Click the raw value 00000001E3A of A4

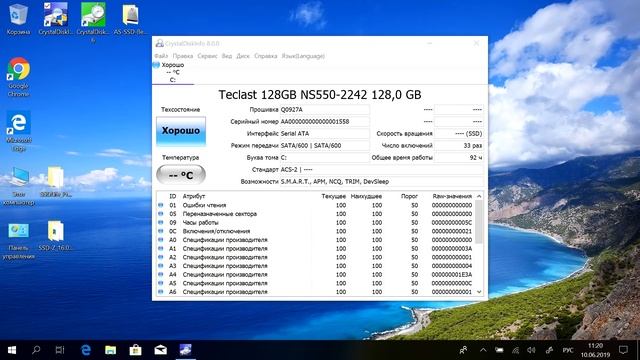tap(452, 274)
